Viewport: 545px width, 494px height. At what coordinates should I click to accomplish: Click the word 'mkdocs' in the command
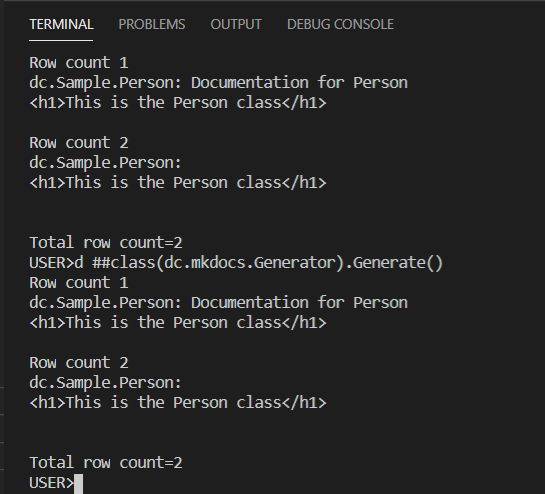coord(218,263)
